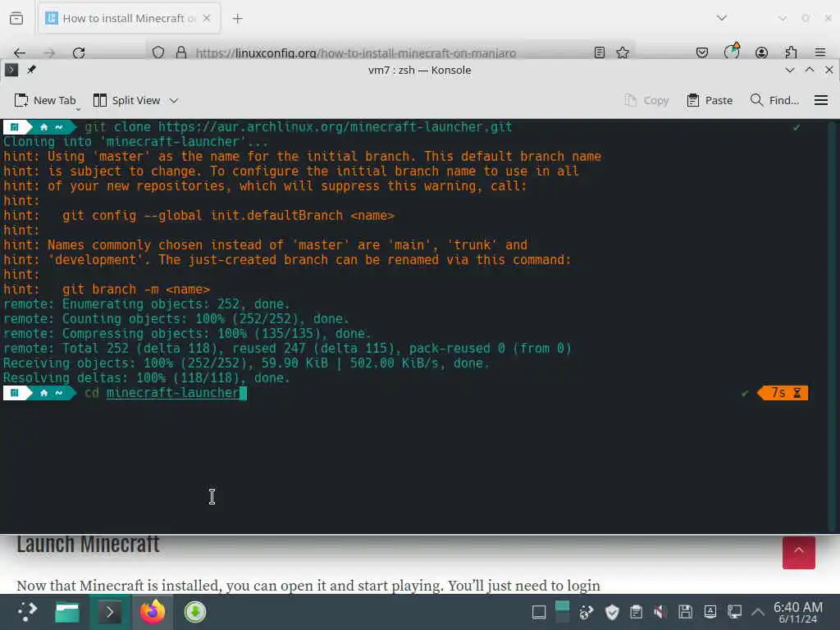Paste clipboard into Konsole
The width and height of the screenshot is (840, 630).
(x=710, y=100)
